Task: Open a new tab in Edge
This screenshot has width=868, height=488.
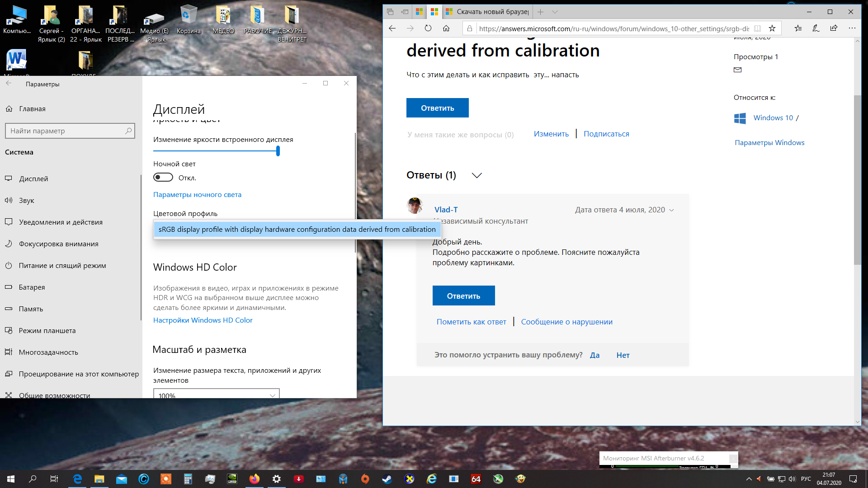Action: [x=540, y=12]
